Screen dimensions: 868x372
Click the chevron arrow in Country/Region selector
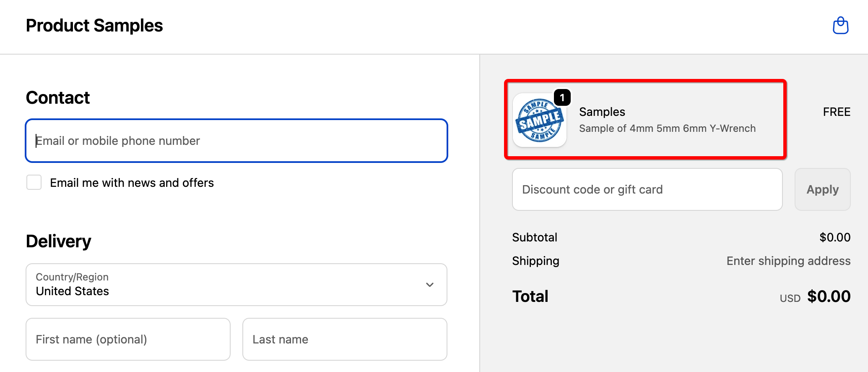pyautogui.click(x=430, y=285)
